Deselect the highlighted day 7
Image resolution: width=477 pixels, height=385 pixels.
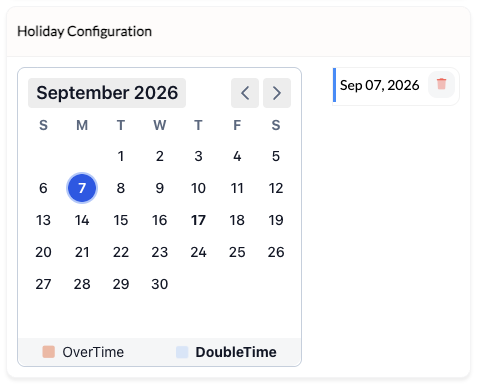pyautogui.click(x=82, y=188)
